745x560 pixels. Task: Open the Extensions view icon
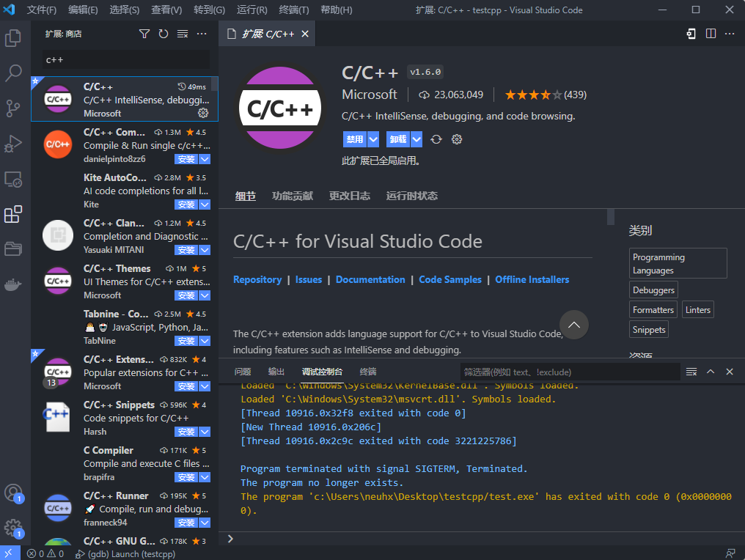[x=12, y=214]
